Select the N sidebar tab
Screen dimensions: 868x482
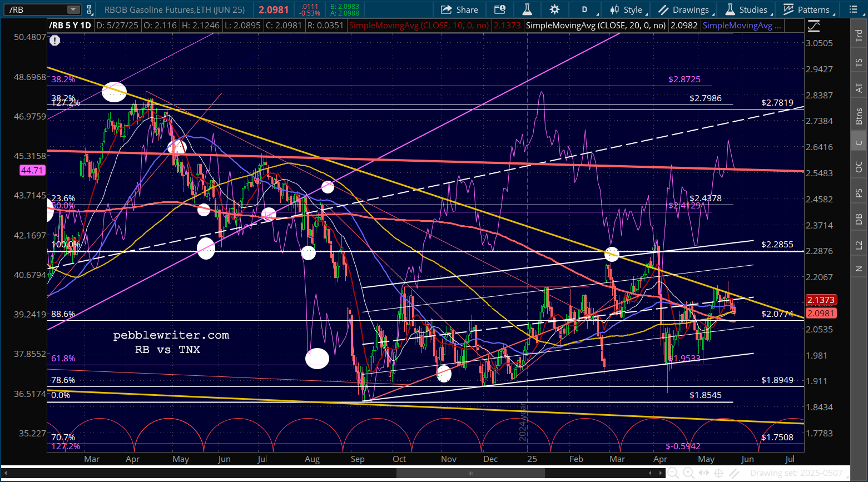point(859,269)
